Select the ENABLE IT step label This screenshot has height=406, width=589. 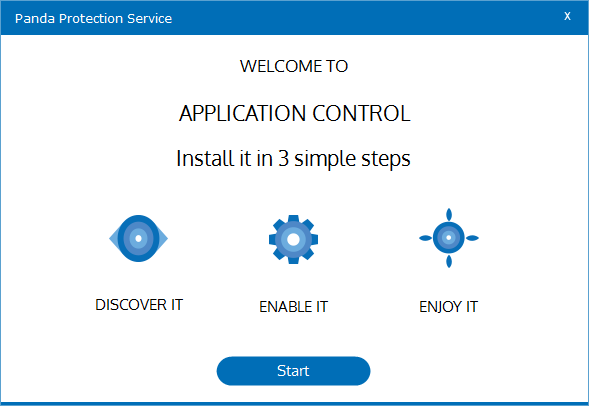[293, 307]
